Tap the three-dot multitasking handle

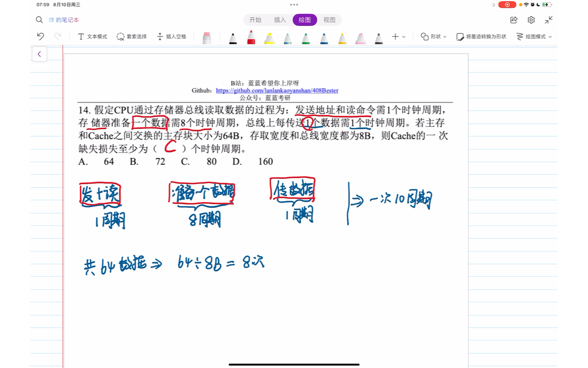pos(294,5)
